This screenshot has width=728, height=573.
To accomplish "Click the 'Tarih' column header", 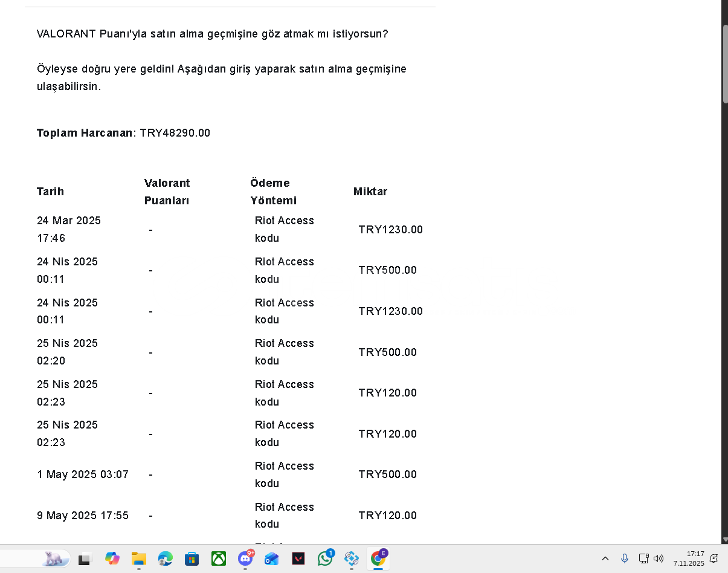I will [50, 192].
